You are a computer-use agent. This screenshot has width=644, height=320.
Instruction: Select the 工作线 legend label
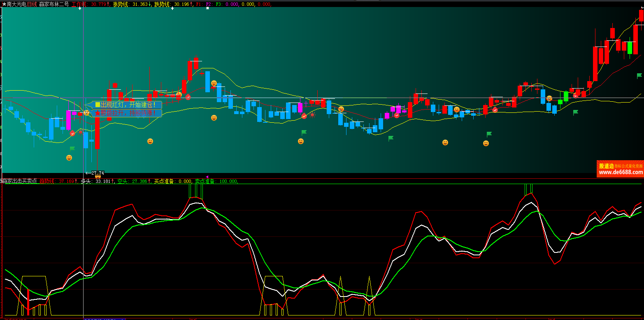(x=80, y=4)
